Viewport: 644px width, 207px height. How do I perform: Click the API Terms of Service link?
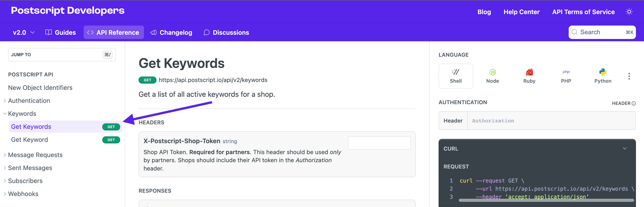pyautogui.click(x=583, y=11)
